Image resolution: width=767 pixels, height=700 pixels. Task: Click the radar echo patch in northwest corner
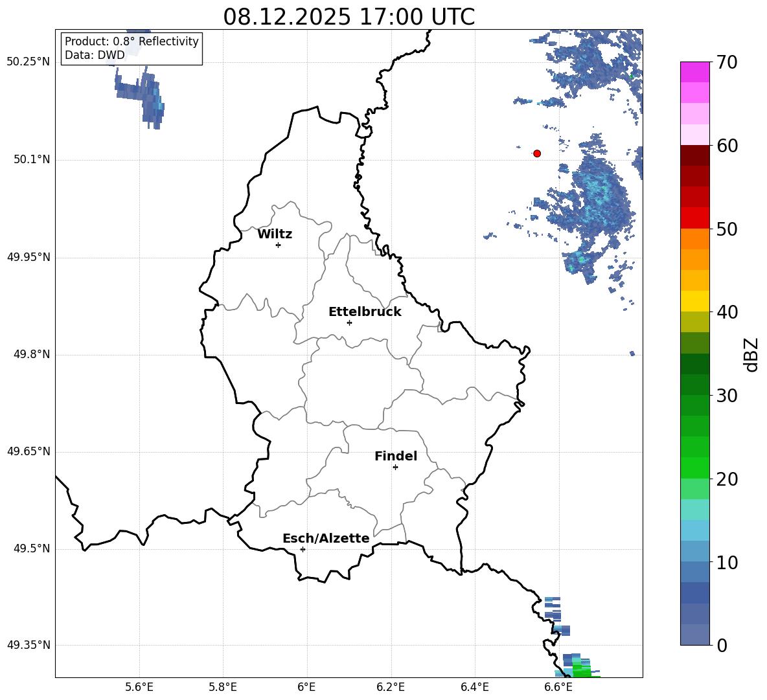(x=141, y=96)
